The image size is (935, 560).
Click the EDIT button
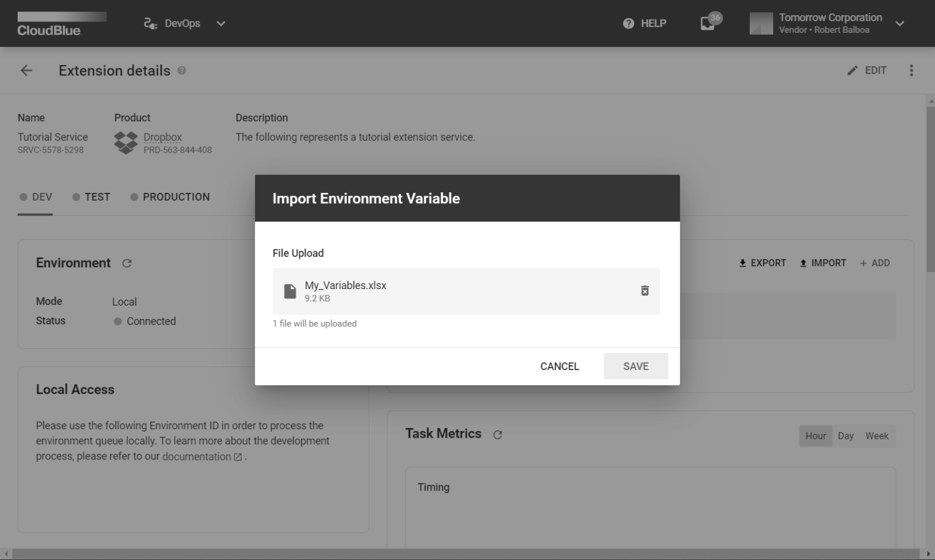pos(867,71)
